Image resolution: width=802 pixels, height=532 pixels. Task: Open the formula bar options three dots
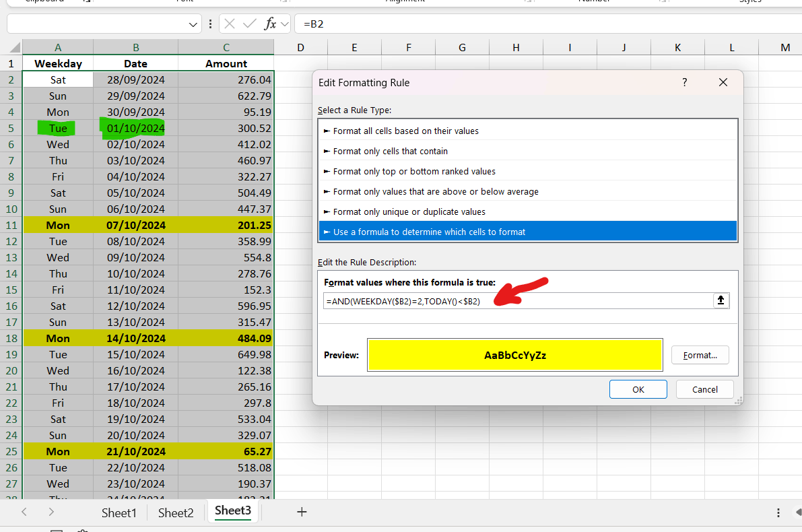(210, 24)
